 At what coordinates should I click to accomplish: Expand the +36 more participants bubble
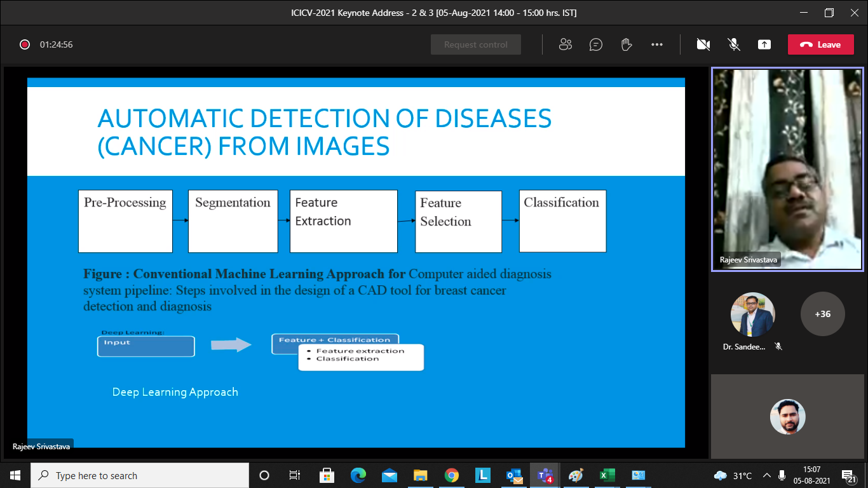[x=822, y=314]
